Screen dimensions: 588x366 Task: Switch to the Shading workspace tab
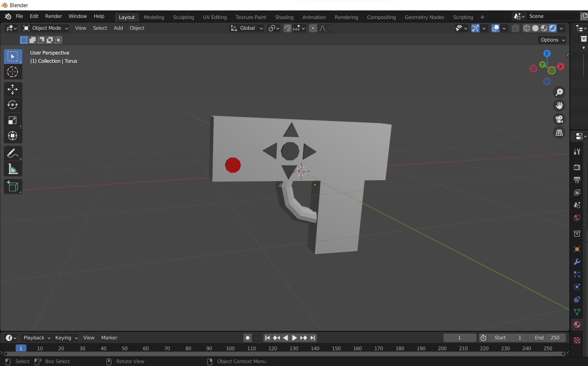284,17
